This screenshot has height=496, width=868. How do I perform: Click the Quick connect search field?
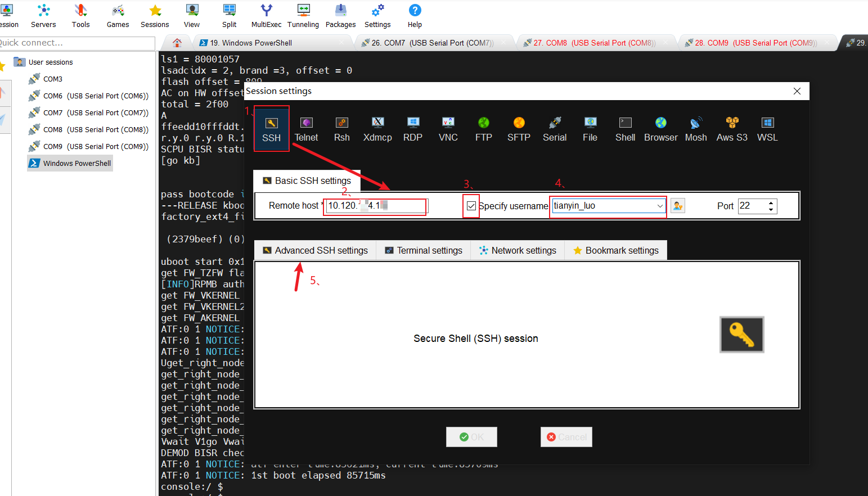[x=77, y=43]
